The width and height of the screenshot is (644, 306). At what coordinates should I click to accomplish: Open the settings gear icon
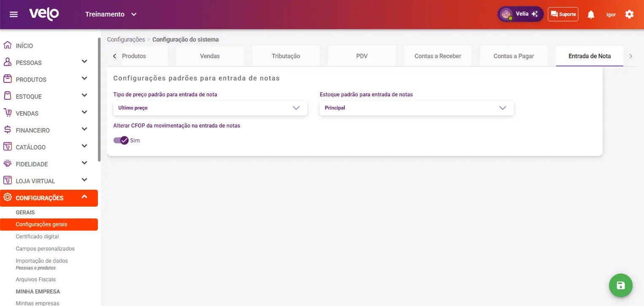(629, 14)
